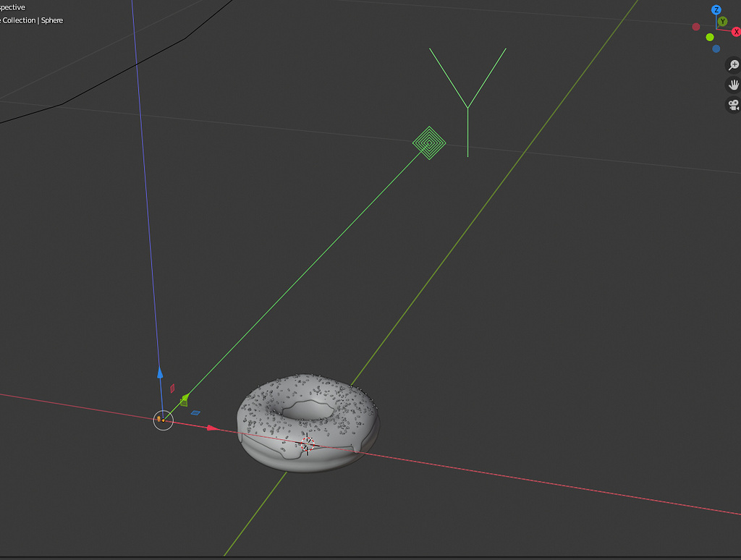Click the dim red negative-X gizmo dot
The image size is (741, 560).
[696, 27]
